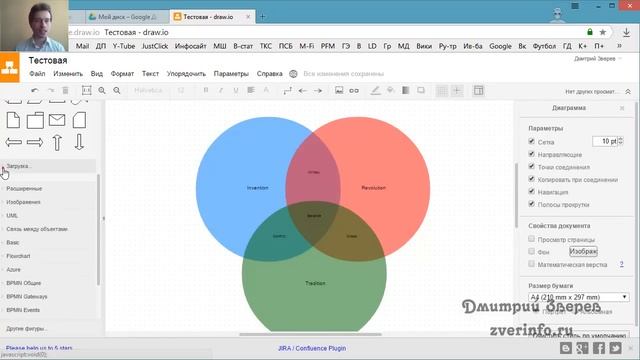Click the insert image icon

pos(339,90)
